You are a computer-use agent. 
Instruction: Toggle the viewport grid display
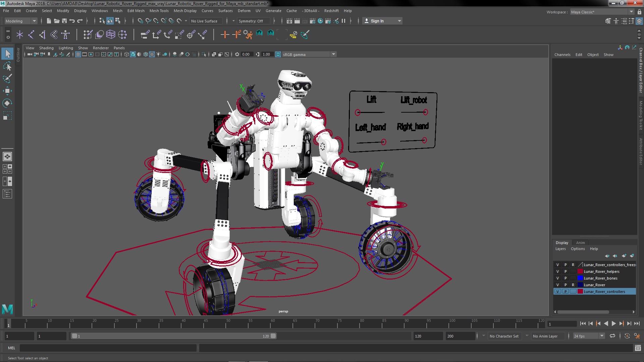click(x=78, y=54)
